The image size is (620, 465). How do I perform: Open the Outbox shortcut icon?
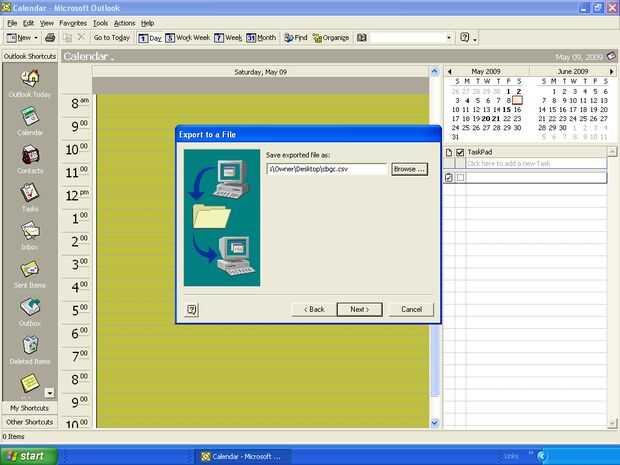tap(30, 307)
